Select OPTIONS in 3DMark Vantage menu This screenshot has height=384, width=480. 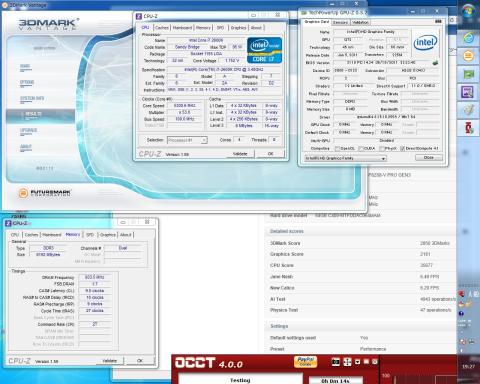pyautogui.click(x=27, y=82)
